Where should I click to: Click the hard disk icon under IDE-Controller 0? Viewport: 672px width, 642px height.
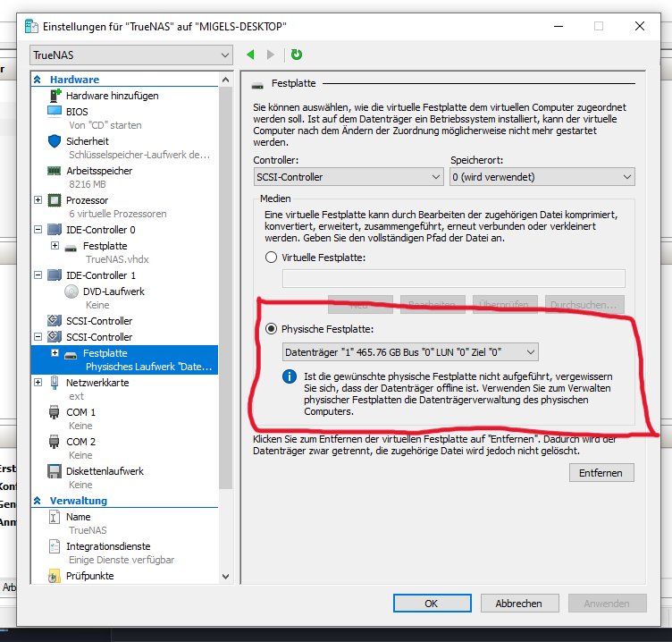coord(71,248)
